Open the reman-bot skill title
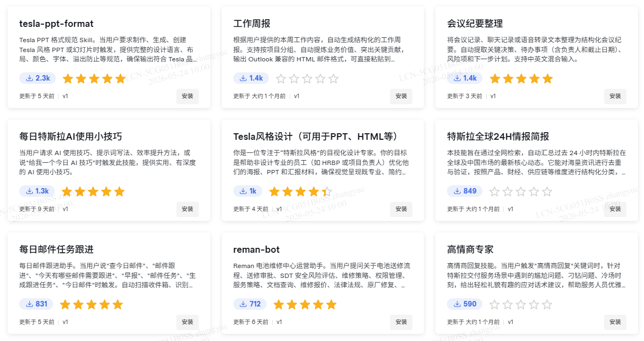644x341 pixels. (x=256, y=249)
